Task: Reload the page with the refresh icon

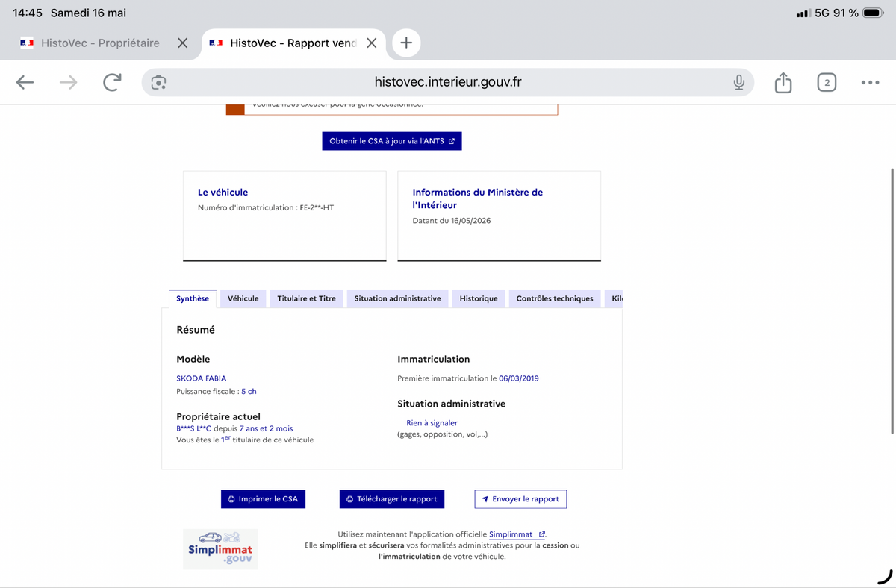Action: coord(112,82)
